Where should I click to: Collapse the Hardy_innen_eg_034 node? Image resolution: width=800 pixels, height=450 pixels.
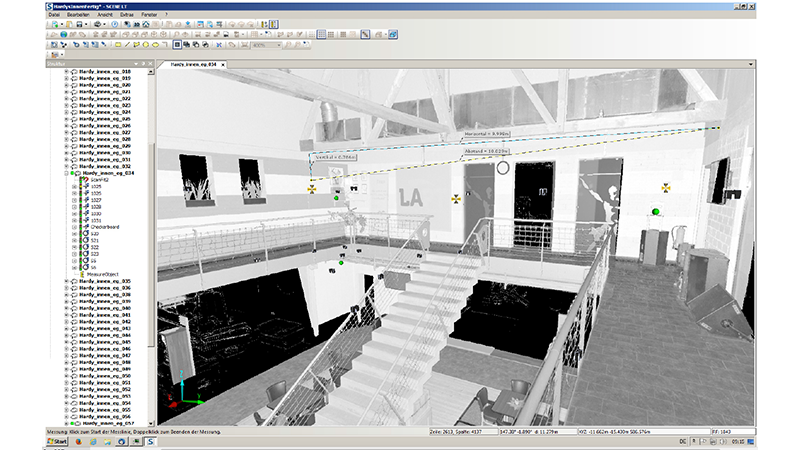[x=66, y=173]
